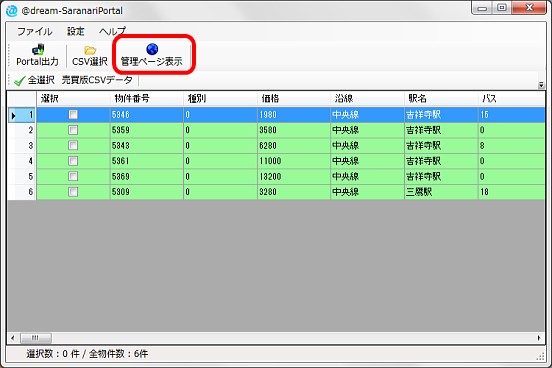Image resolution: width=552 pixels, height=368 pixels.
Task: Click the green 全選択 checkmark icon
Action: [x=19, y=81]
